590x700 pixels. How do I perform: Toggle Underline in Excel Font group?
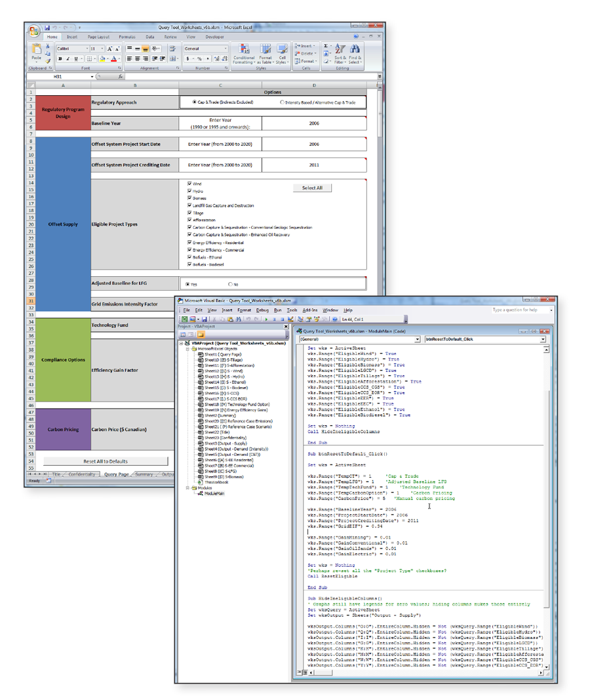pos(76,59)
